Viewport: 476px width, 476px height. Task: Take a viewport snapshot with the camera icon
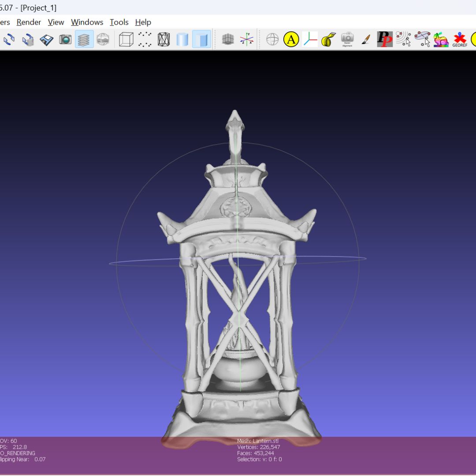coord(65,39)
